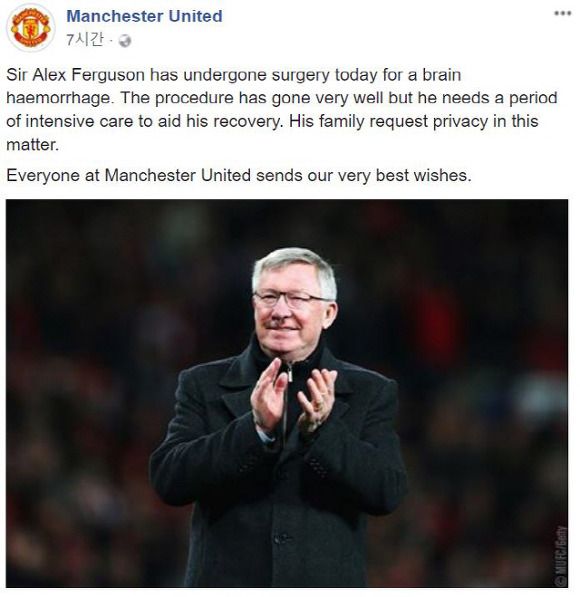Click the word 'matter.' ending the first paragraph
The width and height of the screenshot is (580, 597).
pos(33,145)
